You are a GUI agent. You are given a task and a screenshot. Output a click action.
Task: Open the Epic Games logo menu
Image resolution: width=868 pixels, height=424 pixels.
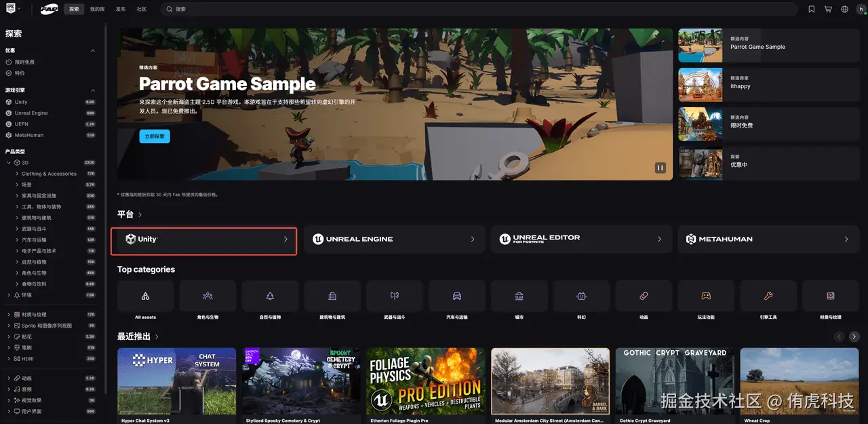click(12, 9)
